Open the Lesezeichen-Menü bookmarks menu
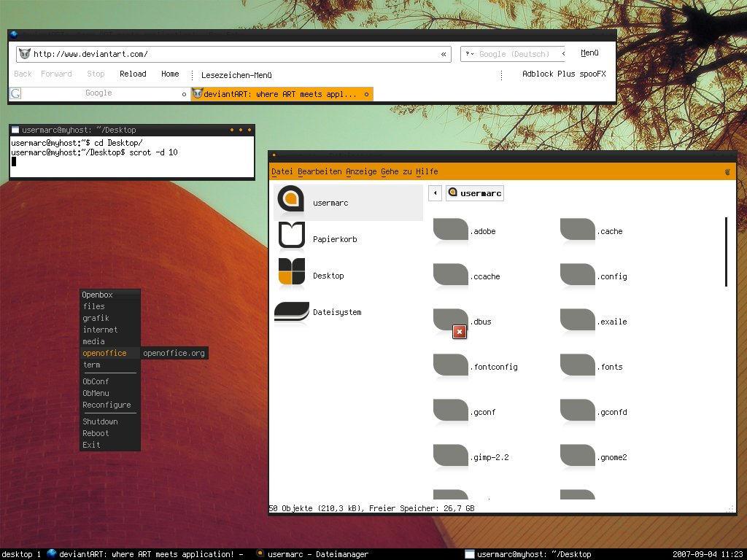The height and width of the screenshot is (560, 747). (236, 75)
